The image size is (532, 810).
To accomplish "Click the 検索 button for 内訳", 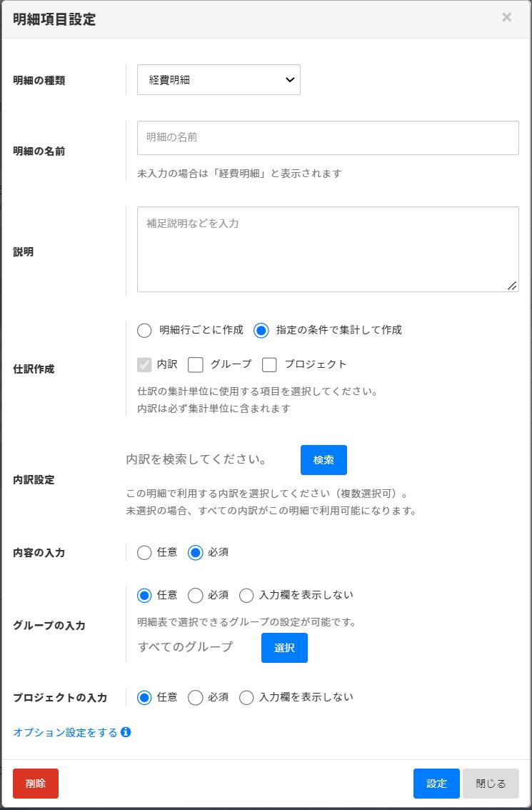I will click(x=323, y=460).
